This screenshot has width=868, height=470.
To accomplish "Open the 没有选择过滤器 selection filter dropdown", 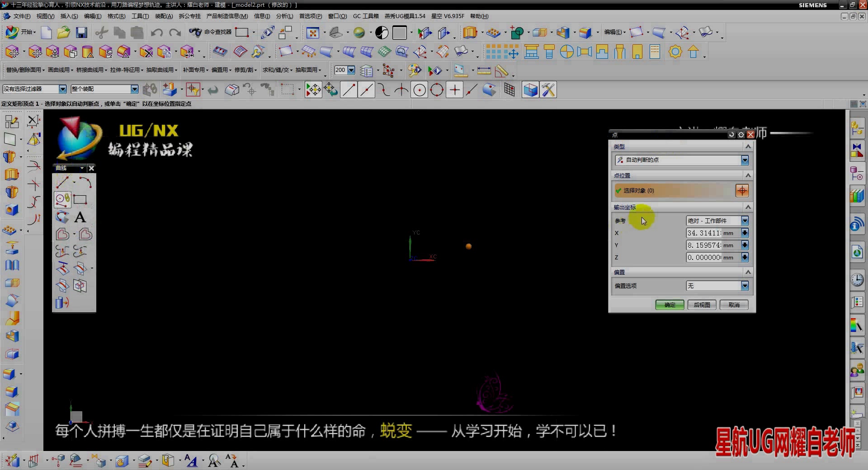I will point(62,89).
